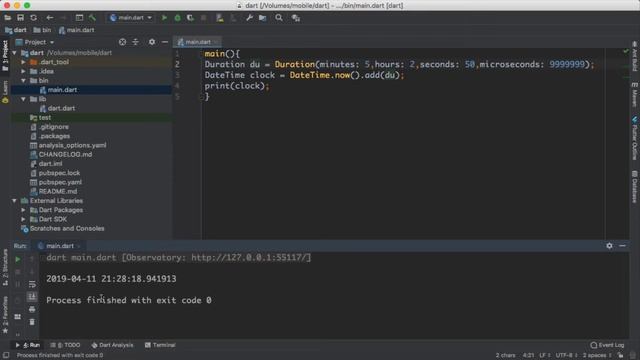
Task: Open the Favorites side tool window
Action: (x=5, y=315)
